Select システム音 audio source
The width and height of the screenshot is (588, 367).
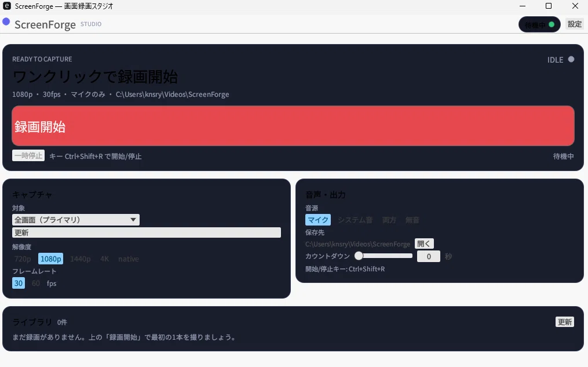(x=355, y=220)
